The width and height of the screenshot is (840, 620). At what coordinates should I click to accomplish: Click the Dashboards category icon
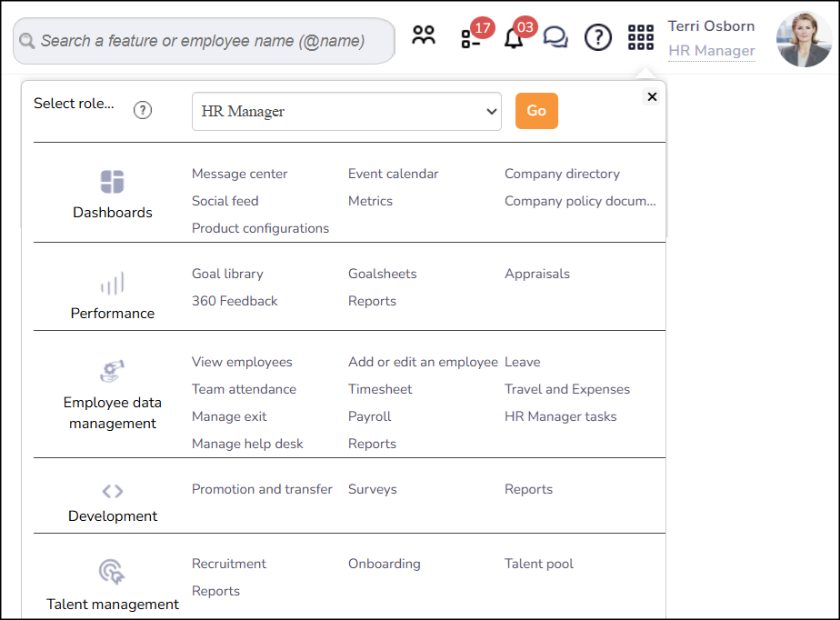[112, 183]
